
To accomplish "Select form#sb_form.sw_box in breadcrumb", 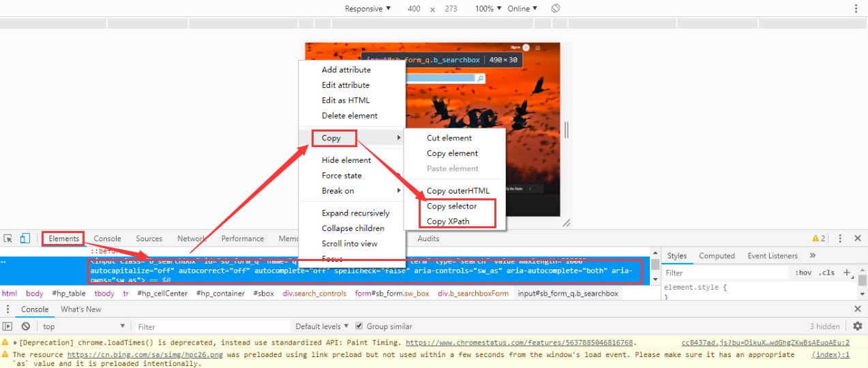I will 392,294.
